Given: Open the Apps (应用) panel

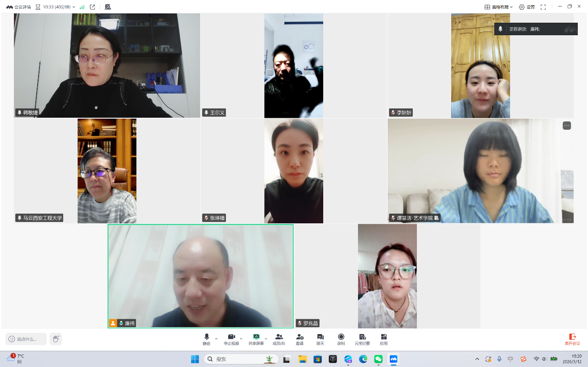Looking at the screenshot, I should coord(383,339).
